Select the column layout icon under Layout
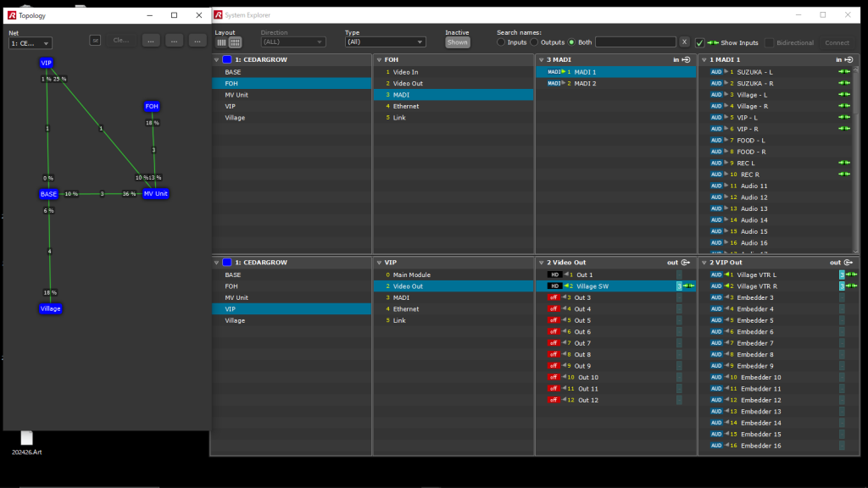 click(x=221, y=42)
